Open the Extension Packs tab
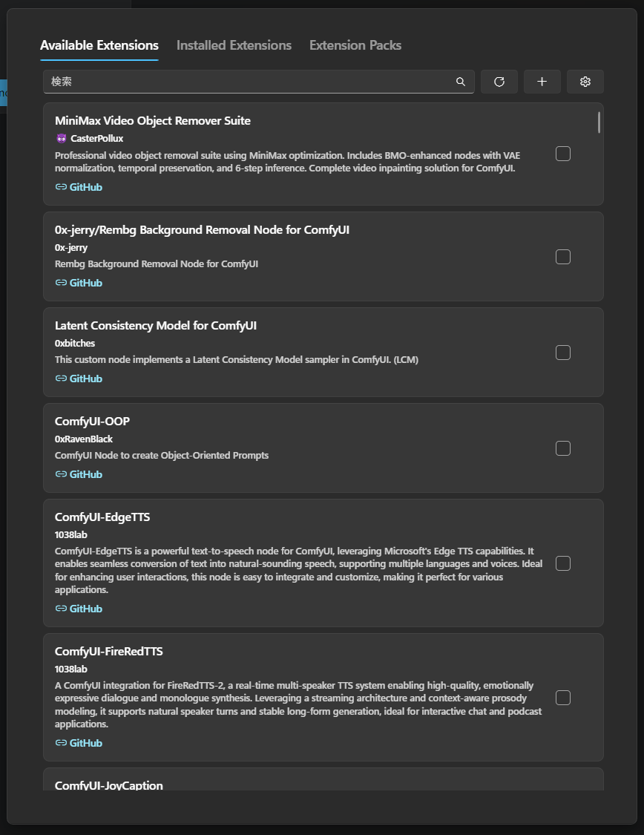 point(355,45)
